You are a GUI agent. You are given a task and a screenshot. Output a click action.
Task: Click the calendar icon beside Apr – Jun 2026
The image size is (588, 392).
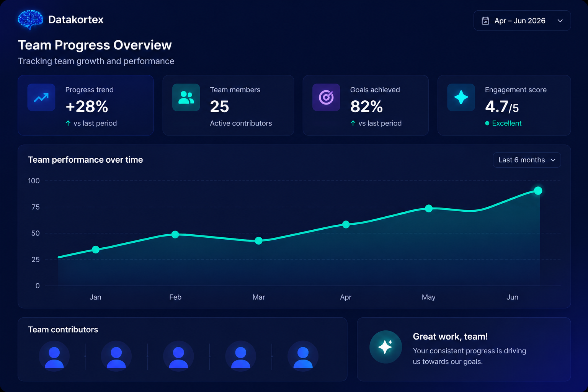(485, 21)
